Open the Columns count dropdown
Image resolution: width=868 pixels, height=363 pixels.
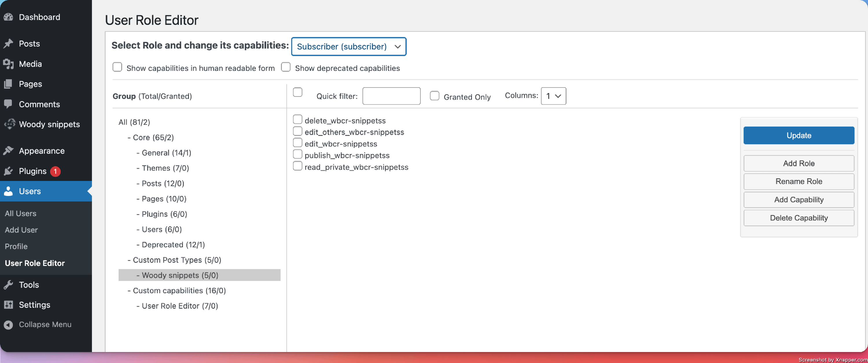(553, 96)
